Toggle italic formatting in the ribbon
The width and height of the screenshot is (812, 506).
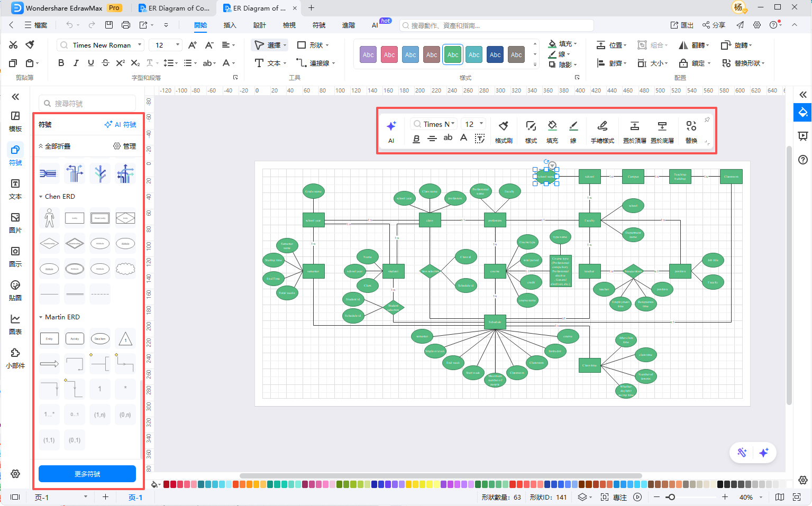[76, 63]
